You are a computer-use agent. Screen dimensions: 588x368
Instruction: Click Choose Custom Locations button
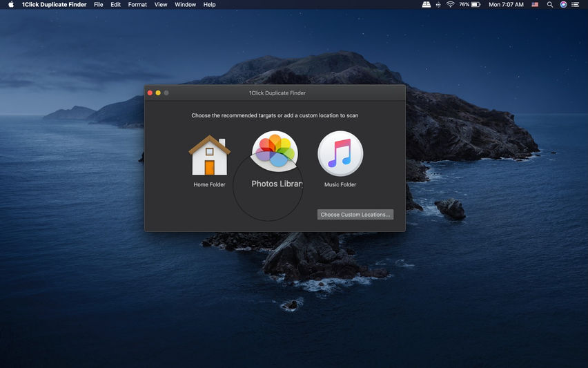tap(355, 215)
